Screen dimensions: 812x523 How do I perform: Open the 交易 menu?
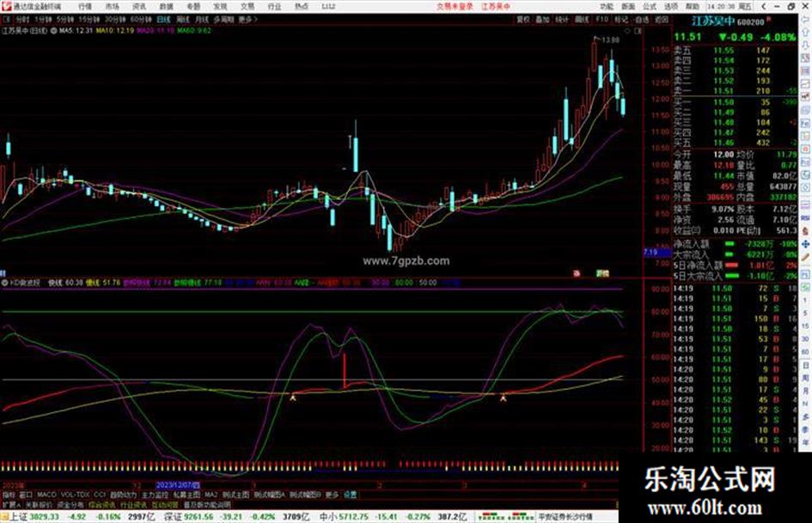point(247,6)
